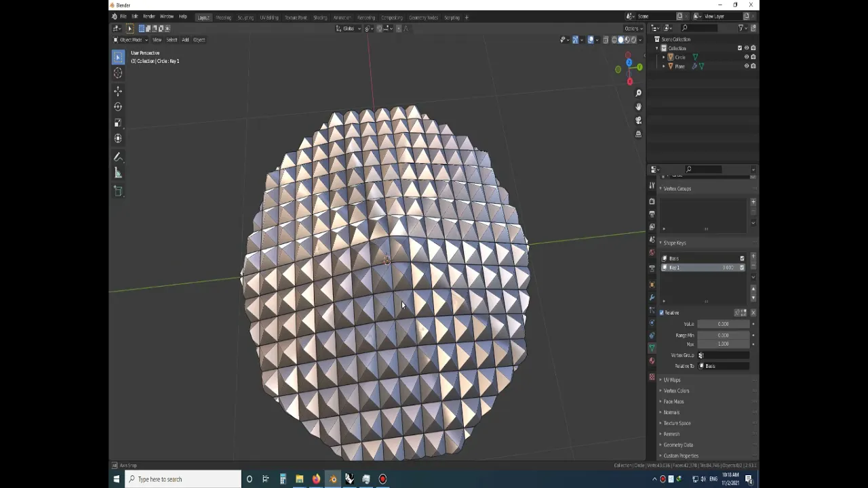Uncheck the Relative shape keys checkbox
This screenshot has height=488, width=868.
tap(662, 312)
